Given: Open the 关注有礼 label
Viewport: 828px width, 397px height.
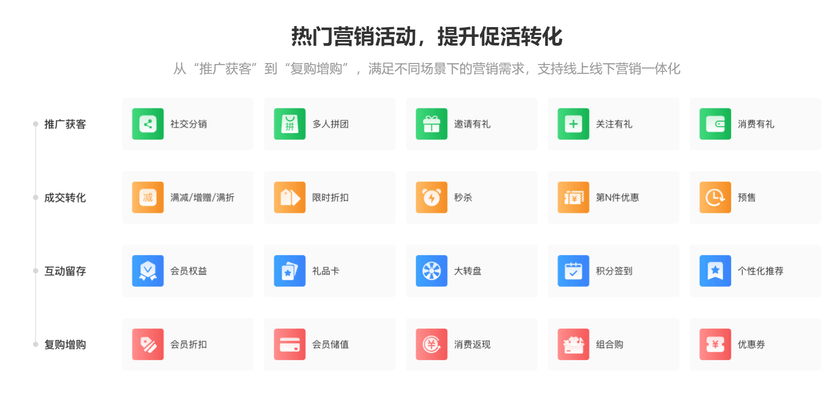Looking at the screenshot, I should pos(614,125).
